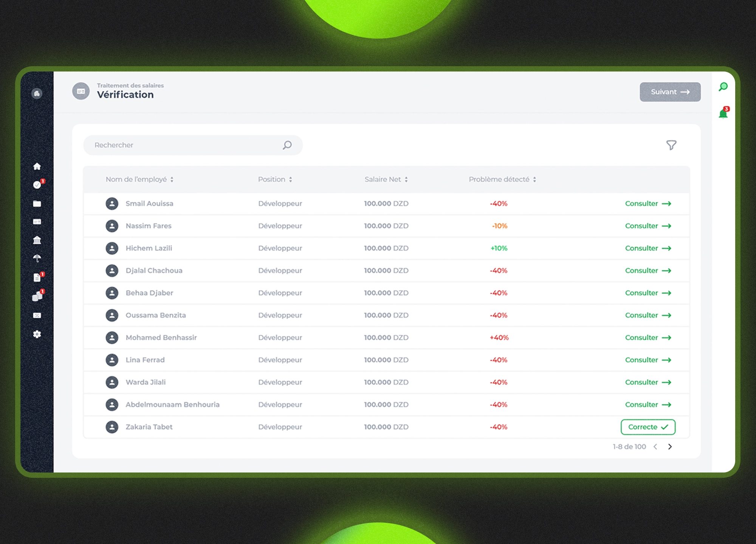Open the folder icon in sidebar
Image resolution: width=756 pixels, height=544 pixels.
pos(37,204)
